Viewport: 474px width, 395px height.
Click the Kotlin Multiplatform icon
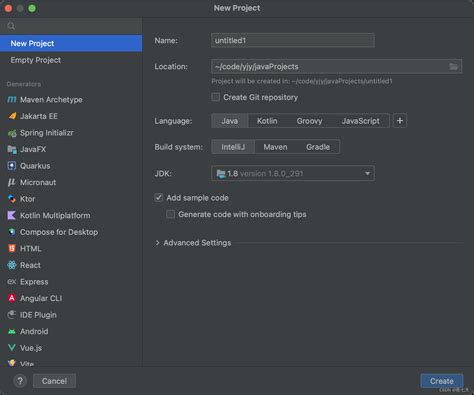pyautogui.click(x=12, y=215)
